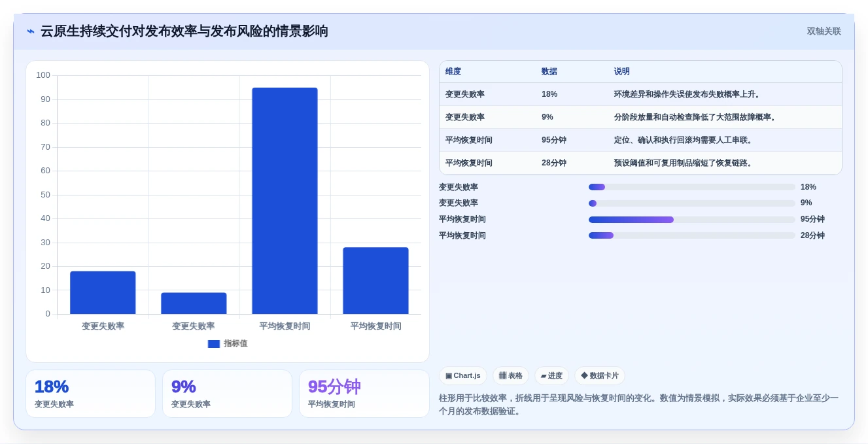Select the chart bar reaching value 28
Viewport: 868px width, 444px height.
click(x=375, y=281)
